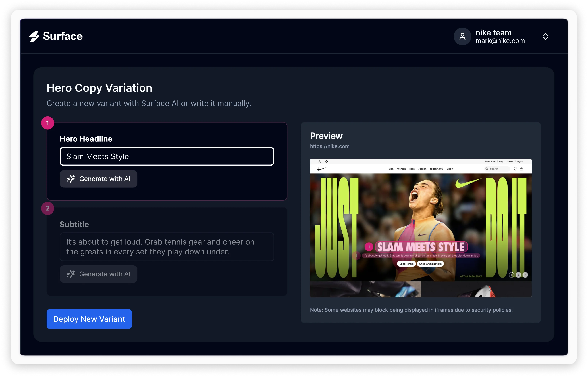Pause the hero carousel in preview
Screen dimensions: 588x377
click(x=511, y=275)
